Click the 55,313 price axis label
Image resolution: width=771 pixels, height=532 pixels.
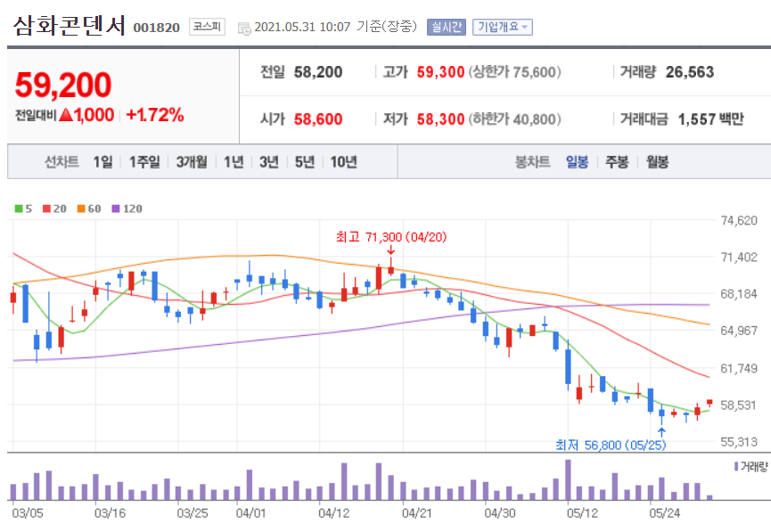[x=739, y=442]
